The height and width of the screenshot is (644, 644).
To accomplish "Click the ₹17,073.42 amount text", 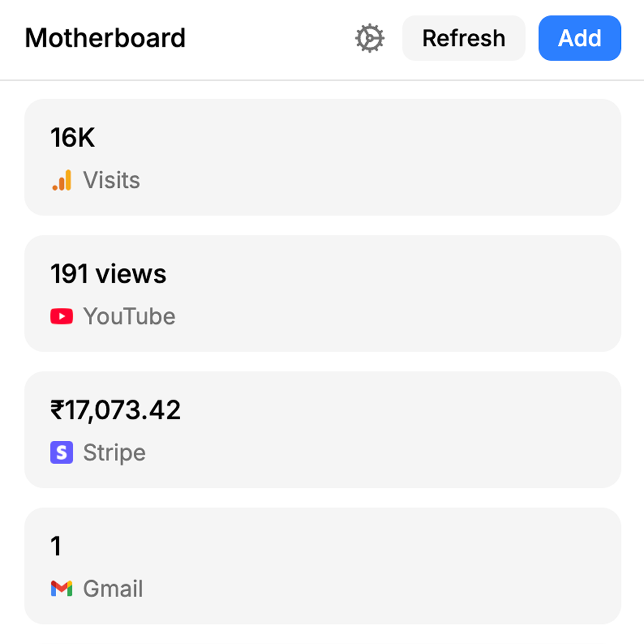I will pos(116,410).
